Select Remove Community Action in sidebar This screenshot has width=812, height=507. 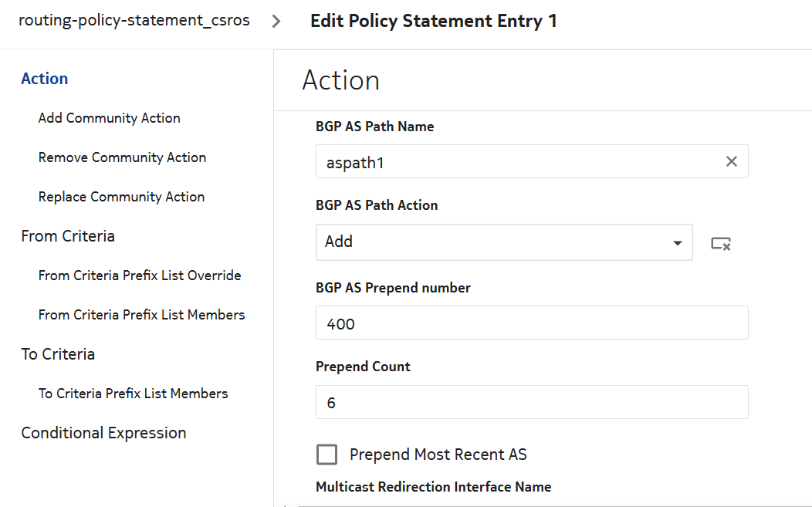(x=122, y=157)
